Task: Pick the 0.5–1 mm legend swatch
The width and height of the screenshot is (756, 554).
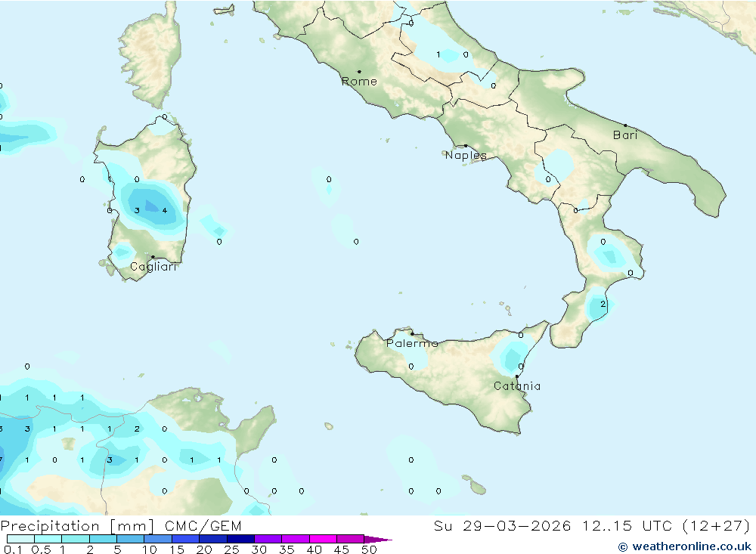Action: [48, 539]
